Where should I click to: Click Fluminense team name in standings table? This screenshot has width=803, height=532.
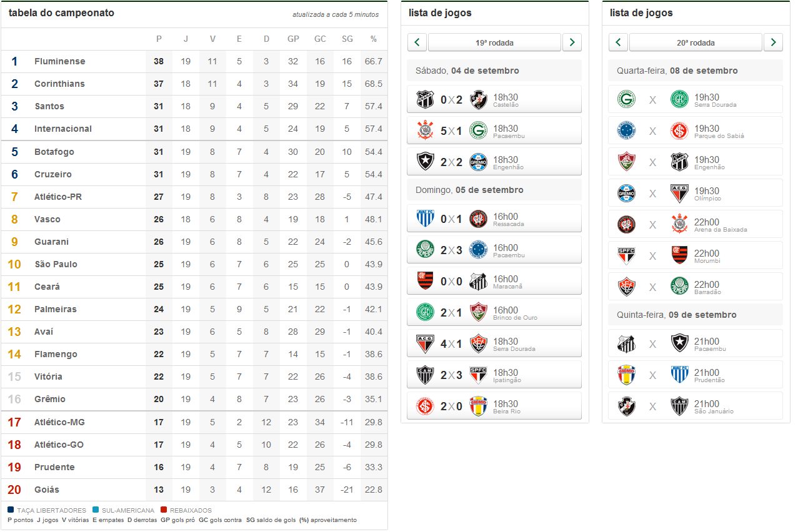coord(60,61)
